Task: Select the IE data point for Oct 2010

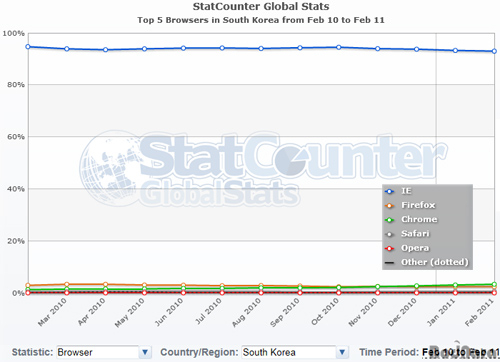Action: (339, 47)
